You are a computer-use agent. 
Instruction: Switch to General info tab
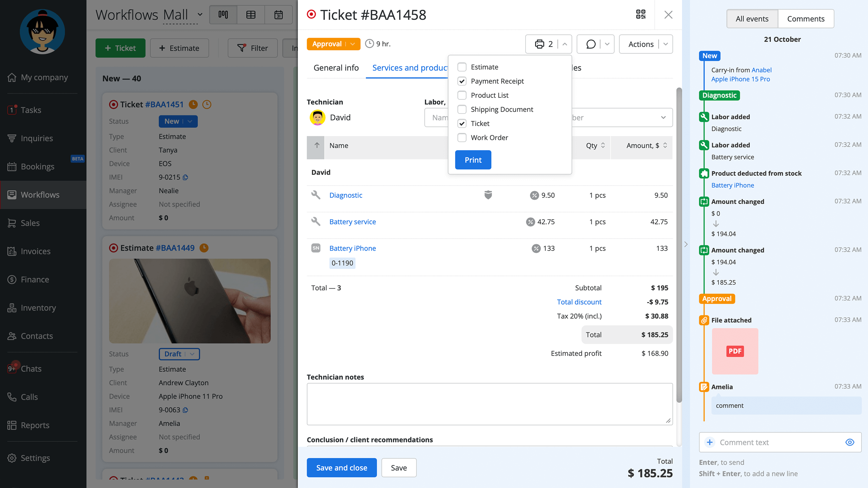336,68
